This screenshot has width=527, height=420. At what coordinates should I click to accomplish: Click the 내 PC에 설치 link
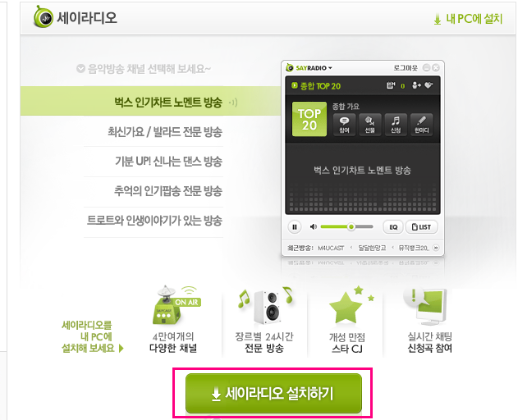click(468, 19)
